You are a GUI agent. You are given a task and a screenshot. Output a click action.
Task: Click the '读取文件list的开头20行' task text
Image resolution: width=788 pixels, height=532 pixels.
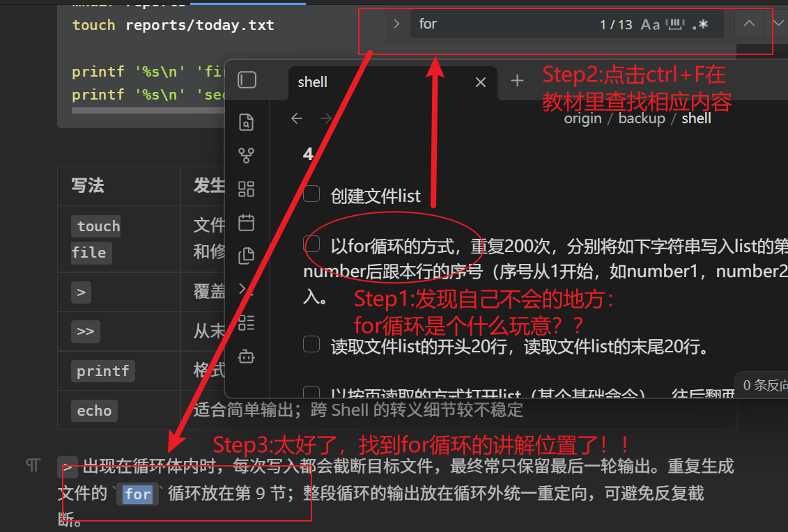(520, 347)
